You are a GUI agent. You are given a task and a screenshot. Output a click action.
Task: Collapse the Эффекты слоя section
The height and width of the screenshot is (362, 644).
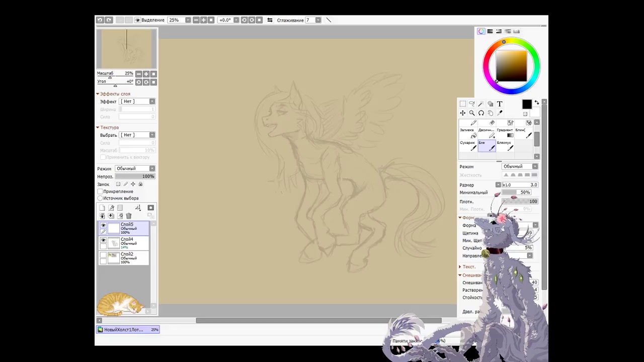click(x=98, y=94)
